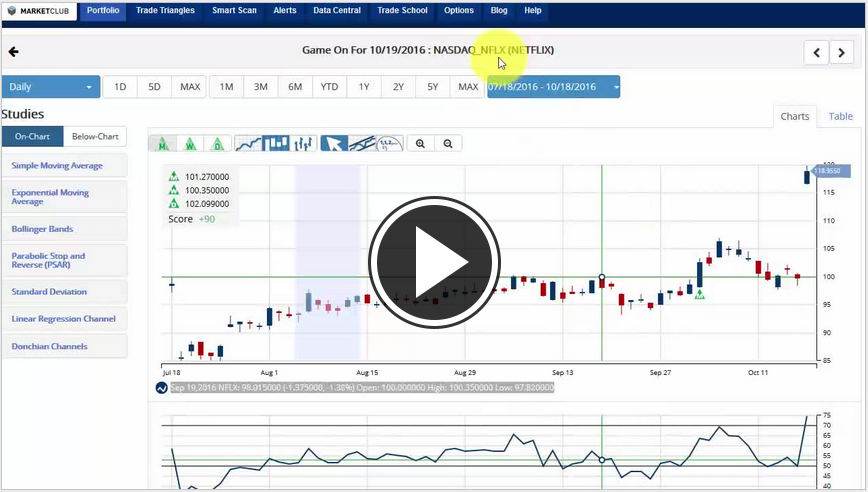This screenshot has width=868, height=492.
Task: Open the Trade Triangles menu
Action: click(x=166, y=11)
